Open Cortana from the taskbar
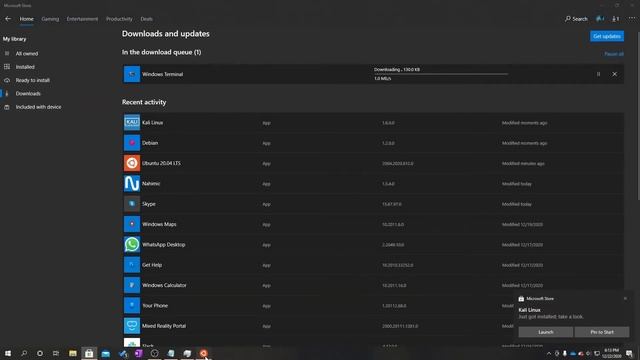 pyautogui.click(x=40, y=353)
